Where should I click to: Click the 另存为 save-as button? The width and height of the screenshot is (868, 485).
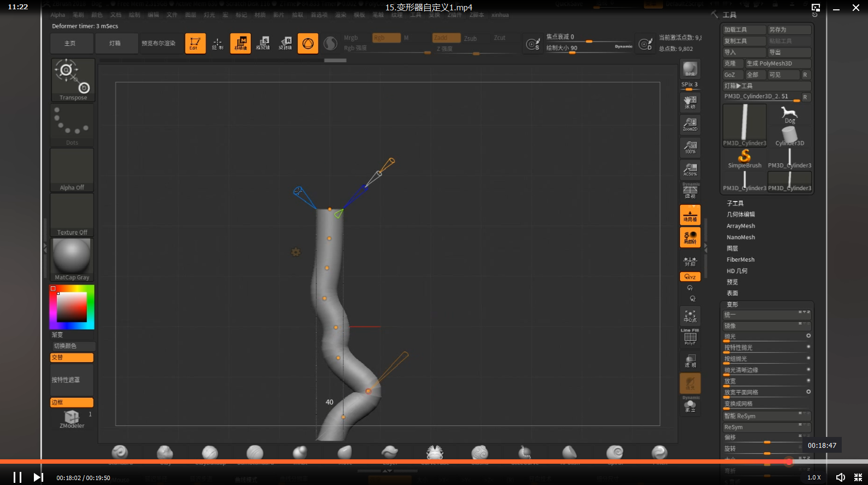tap(789, 29)
